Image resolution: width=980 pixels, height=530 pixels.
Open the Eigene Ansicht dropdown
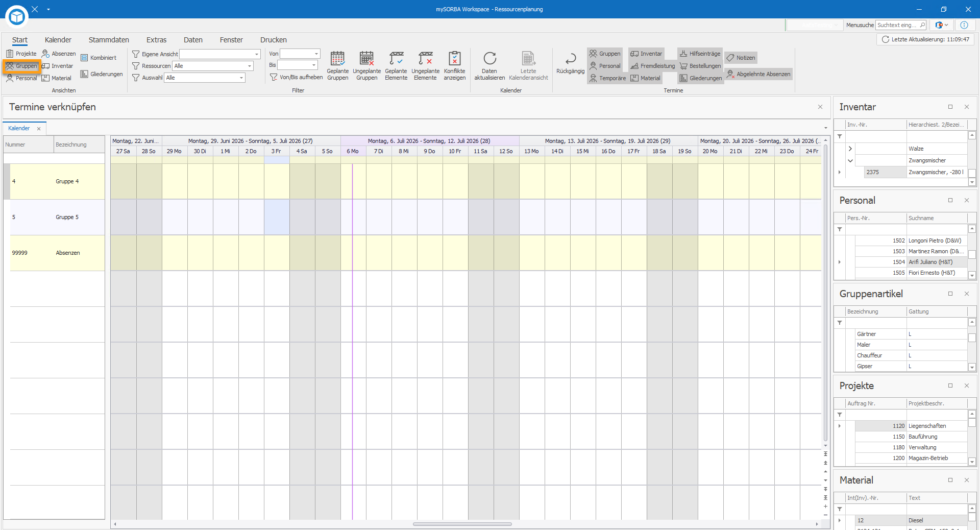pyautogui.click(x=256, y=54)
